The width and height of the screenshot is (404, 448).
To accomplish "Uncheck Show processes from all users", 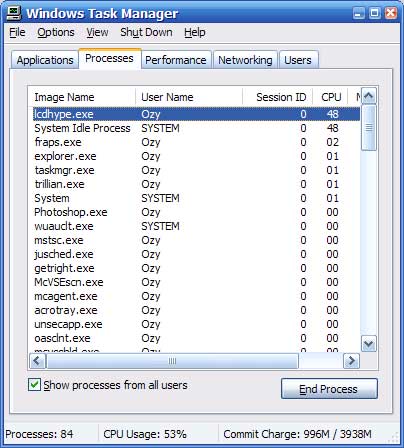I will [34, 385].
